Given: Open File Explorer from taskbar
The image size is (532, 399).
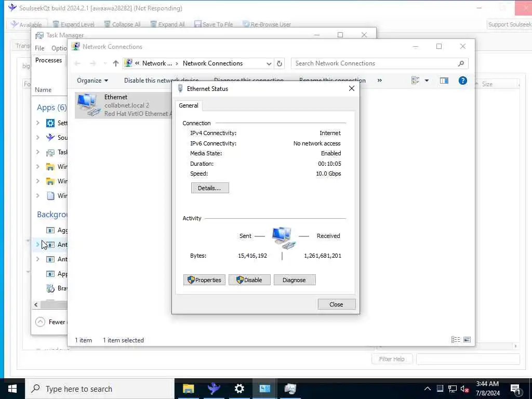Looking at the screenshot, I should tap(188, 389).
